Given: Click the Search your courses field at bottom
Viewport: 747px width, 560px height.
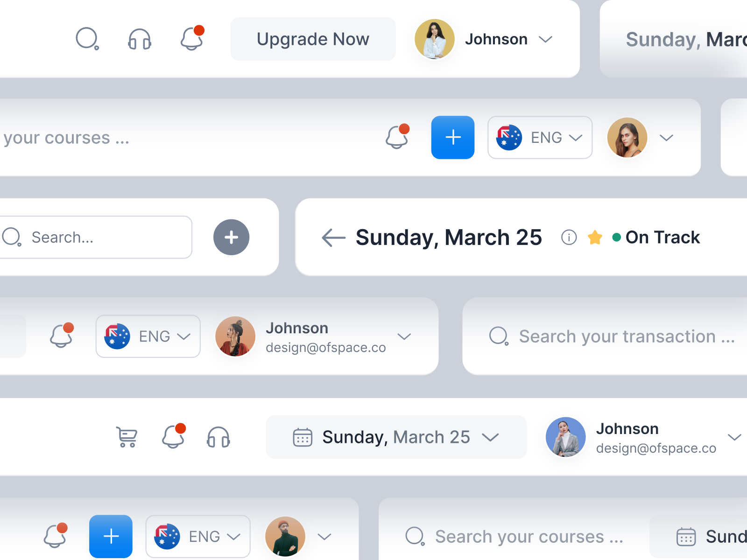Looking at the screenshot, I should [514, 537].
